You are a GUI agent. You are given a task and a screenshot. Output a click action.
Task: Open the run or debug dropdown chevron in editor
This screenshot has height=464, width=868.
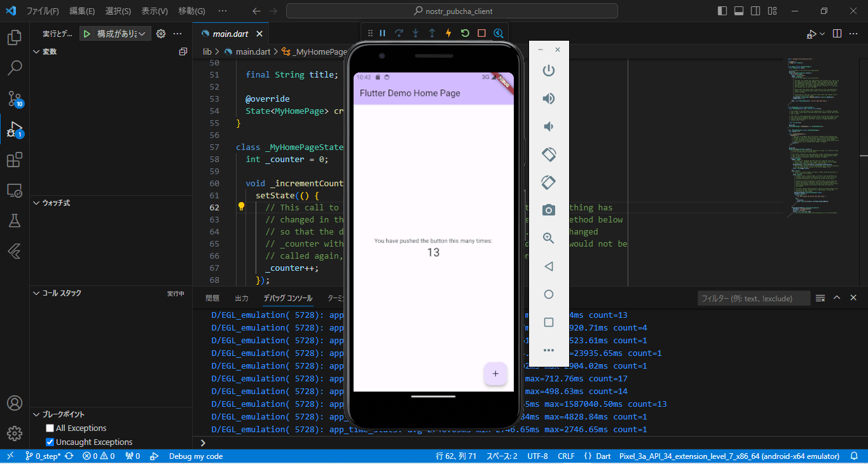point(822,34)
